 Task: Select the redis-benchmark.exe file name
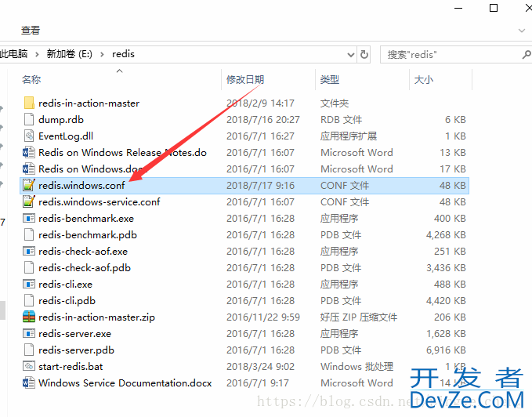tap(86, 218)
